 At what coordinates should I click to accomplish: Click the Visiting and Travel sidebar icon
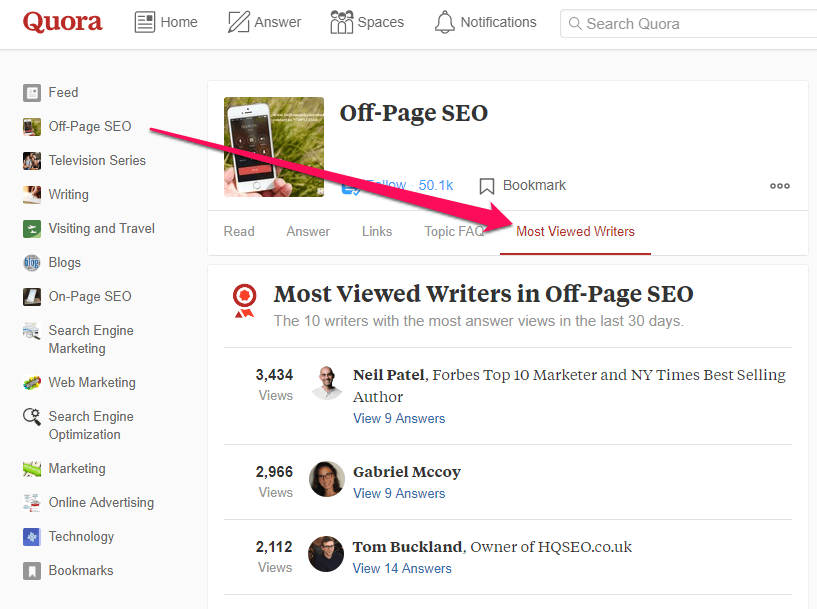32,229
